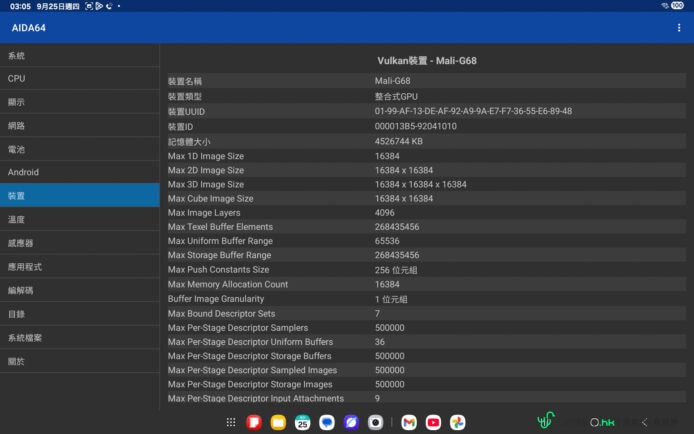This screenshot has width=694, height=434.
Task: Open the Android info page
Action: pyautogui.click(x=80, y=172)
